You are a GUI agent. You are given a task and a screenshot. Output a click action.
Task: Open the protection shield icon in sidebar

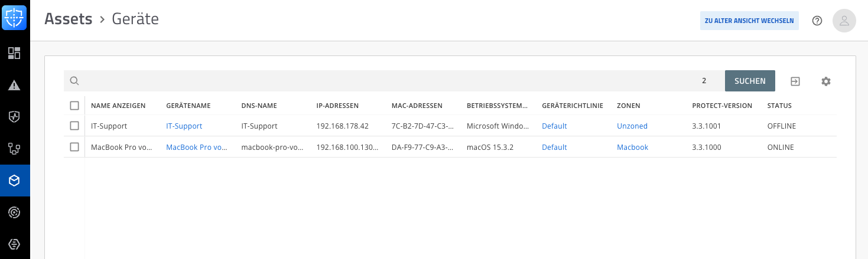tap(15, 117)
